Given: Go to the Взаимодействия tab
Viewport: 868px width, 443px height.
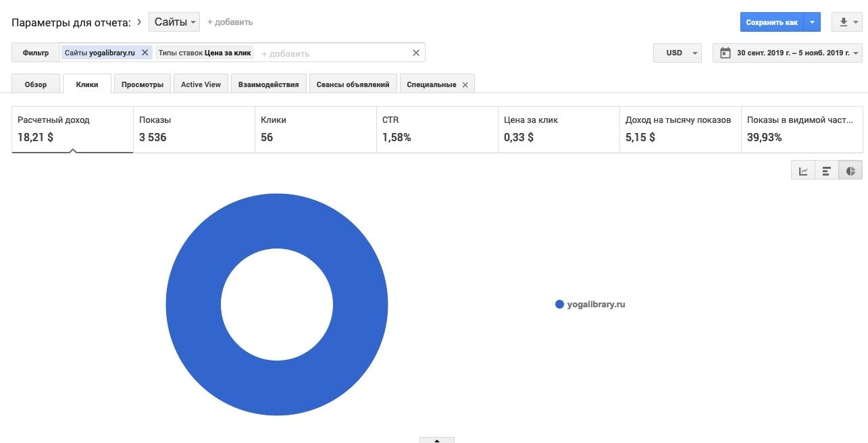Looking at the screenshot, I should (x=269, y=84).
